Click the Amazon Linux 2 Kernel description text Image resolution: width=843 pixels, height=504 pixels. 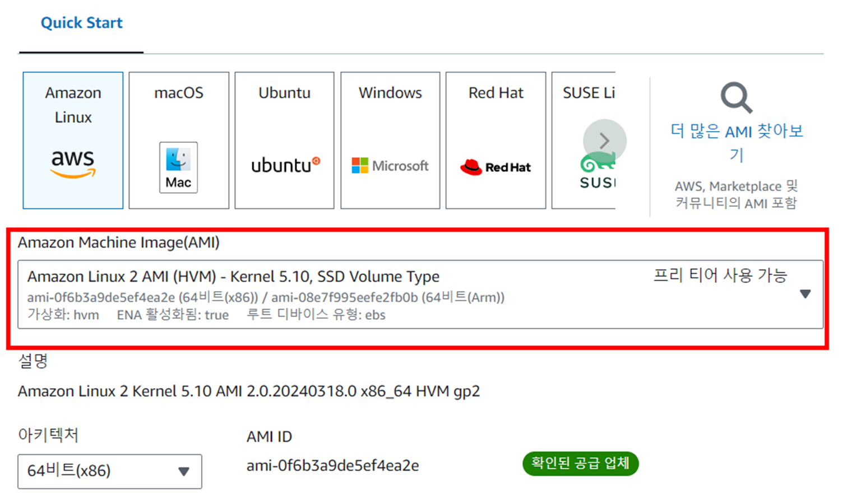pyautogui.click(x=249, y=391)
